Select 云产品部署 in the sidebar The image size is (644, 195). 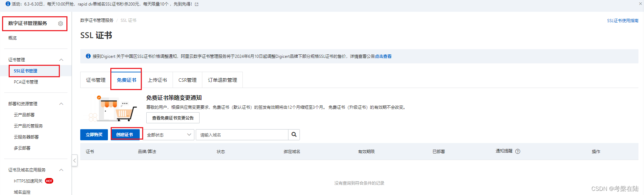(24, 115)
